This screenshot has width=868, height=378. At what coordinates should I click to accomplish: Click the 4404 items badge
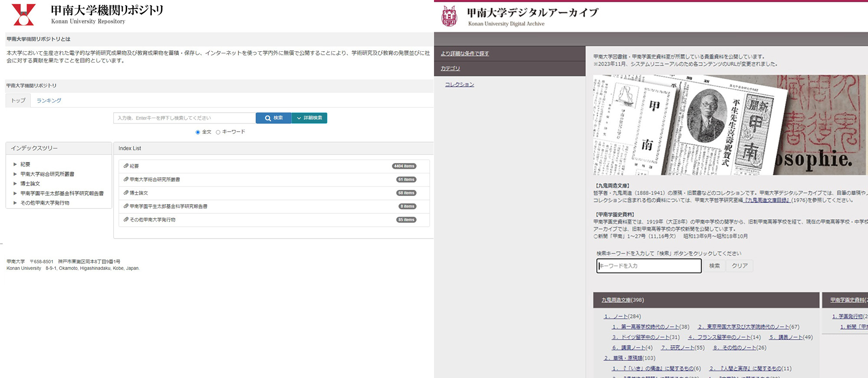pos(404,166)
